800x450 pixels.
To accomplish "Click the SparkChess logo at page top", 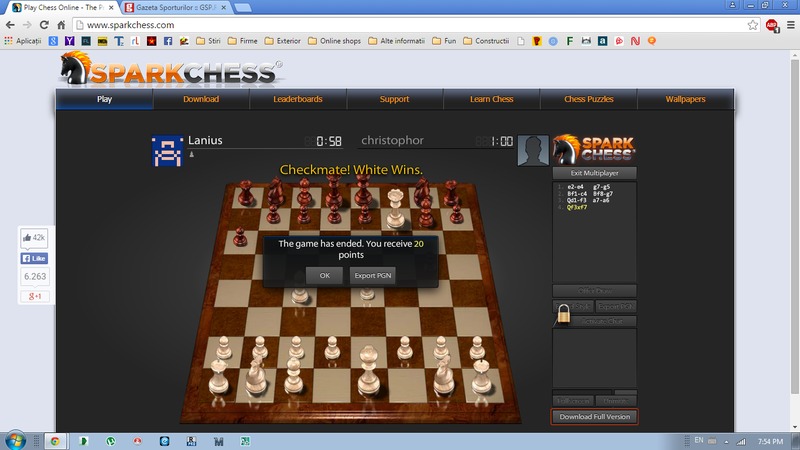I will point(171,69).
